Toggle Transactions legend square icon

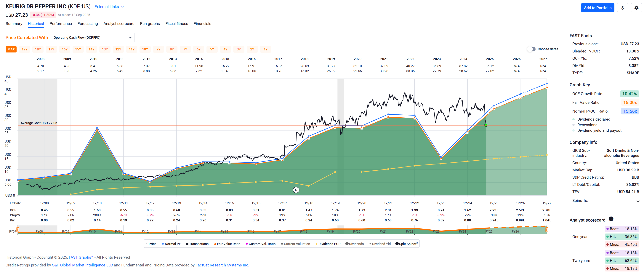point(187,244)
